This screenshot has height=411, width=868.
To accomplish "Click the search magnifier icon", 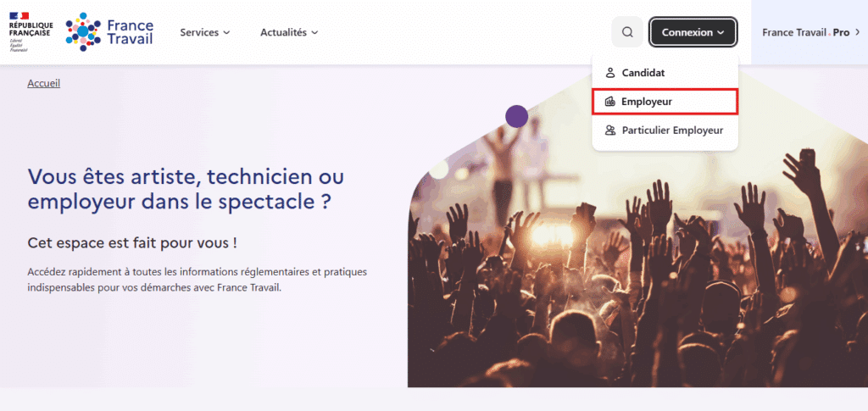I will point(627,32).
